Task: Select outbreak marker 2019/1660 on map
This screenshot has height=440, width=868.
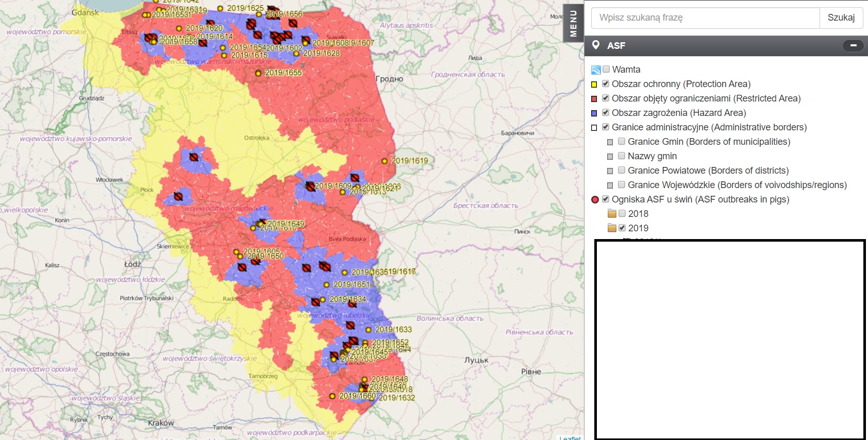Action: tap(332, 396)
